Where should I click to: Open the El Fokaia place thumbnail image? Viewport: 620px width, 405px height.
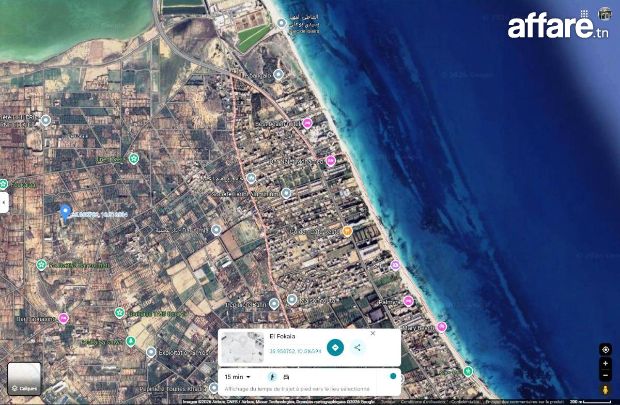pos(243,347)
